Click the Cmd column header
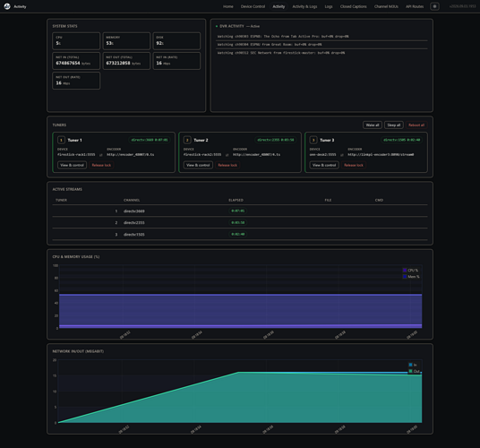This screenshot has width=480, height=448. tap(379, 201)
